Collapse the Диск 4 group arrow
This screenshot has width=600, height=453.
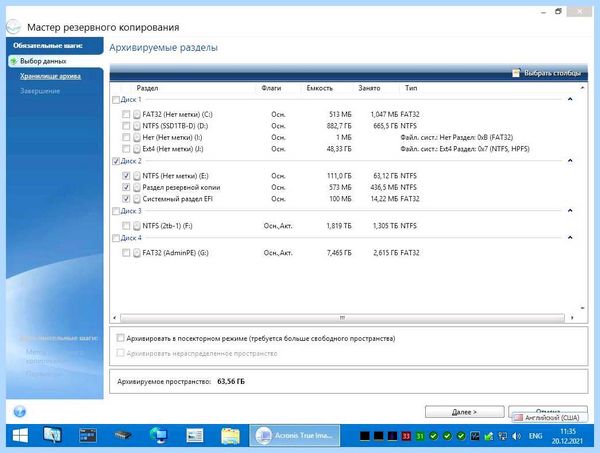point(570,238)
